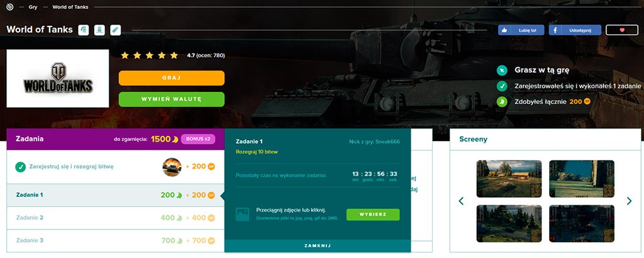The image size is (644, 258).
Task: Click the site logo in the breadcrumb
Action: point(10,7)
